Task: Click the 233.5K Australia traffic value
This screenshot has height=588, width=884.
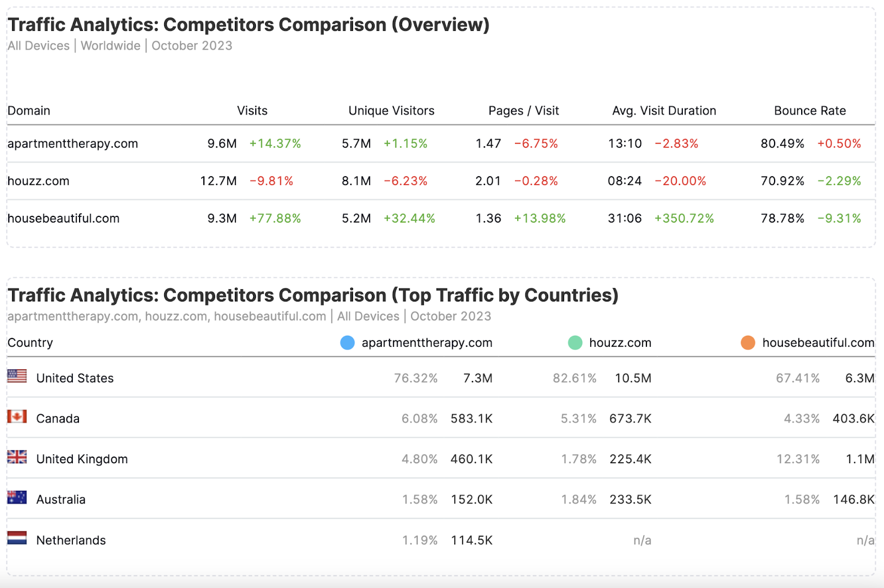Action: pyautogui.click(x=630, y=500)
